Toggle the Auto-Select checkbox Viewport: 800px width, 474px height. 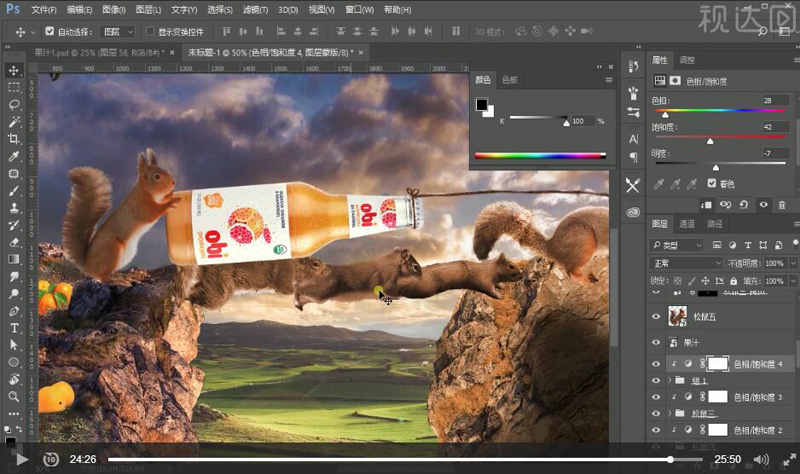tap(49, 31)
